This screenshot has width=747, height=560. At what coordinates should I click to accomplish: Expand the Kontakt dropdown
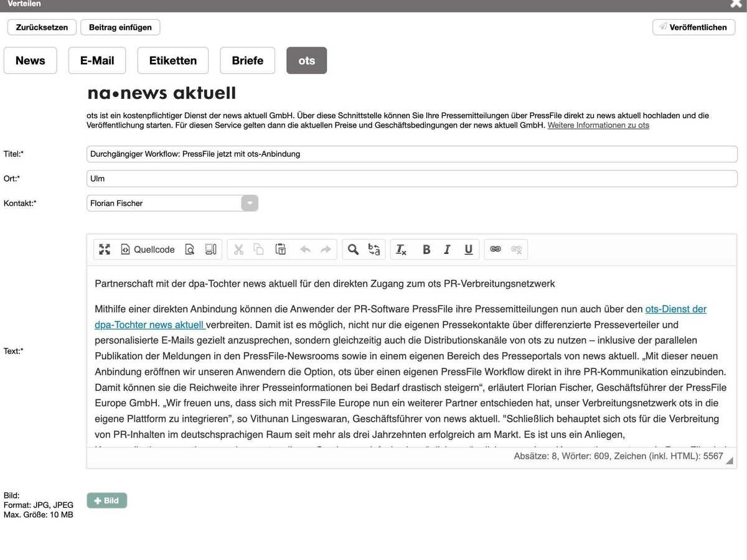[250, 203]
